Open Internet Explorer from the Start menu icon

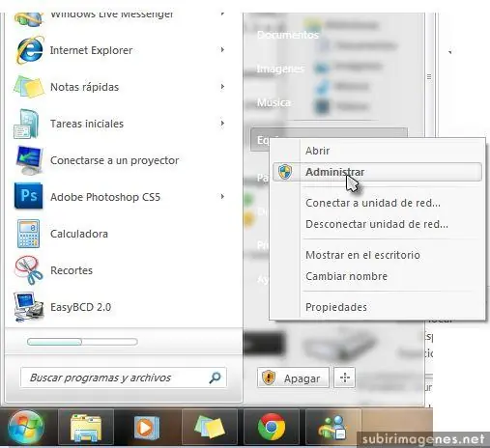click(29, 50)
